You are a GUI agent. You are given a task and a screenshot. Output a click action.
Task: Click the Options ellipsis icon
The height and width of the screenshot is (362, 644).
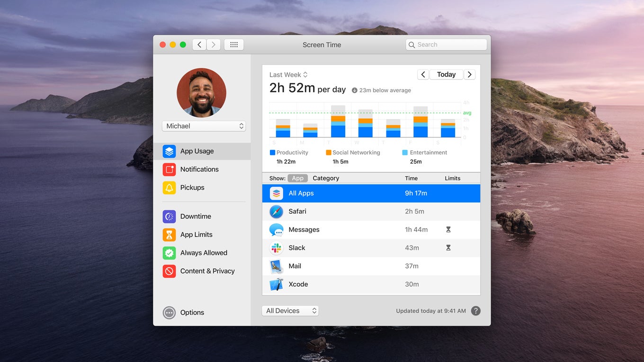[x=169, y=313]
